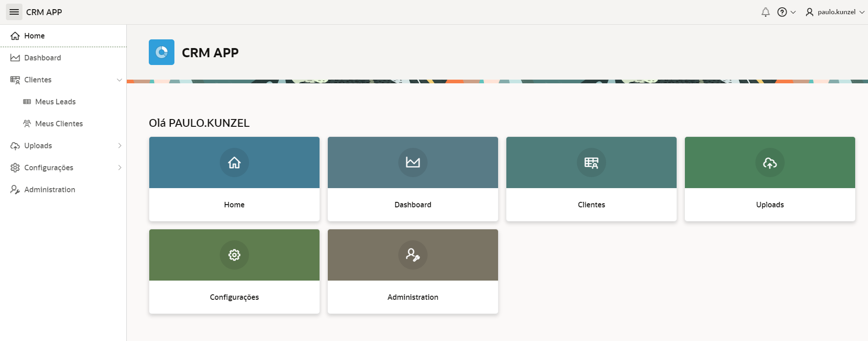This screenshot has height=341, width=868.
Task: Open the help question mark menu
Action: click(x=786, y=12)
